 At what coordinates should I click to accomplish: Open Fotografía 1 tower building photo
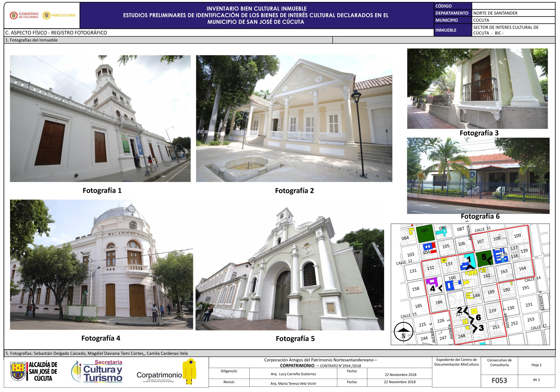100,118
